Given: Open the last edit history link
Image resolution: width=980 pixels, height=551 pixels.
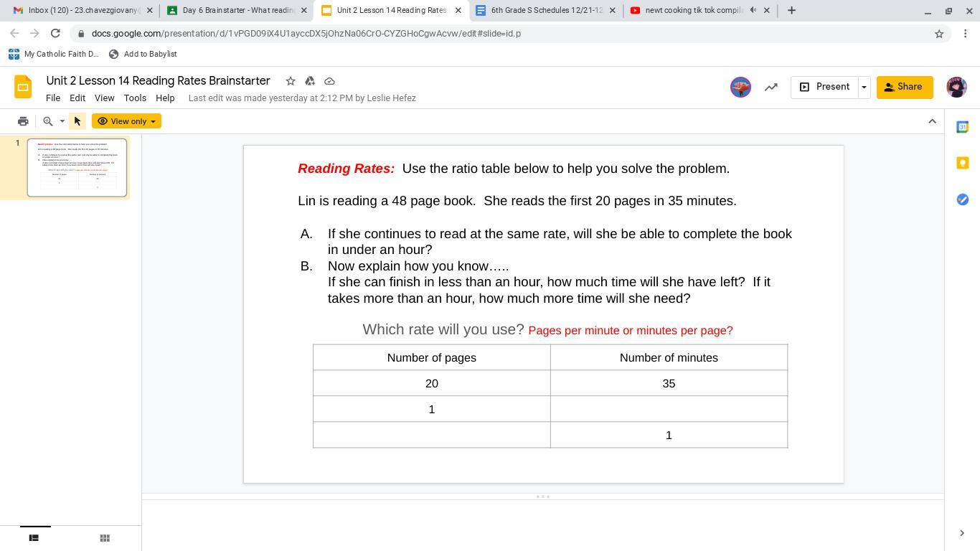Looking at the screenshot, I should pyautogui.click(x=302, y=98).
